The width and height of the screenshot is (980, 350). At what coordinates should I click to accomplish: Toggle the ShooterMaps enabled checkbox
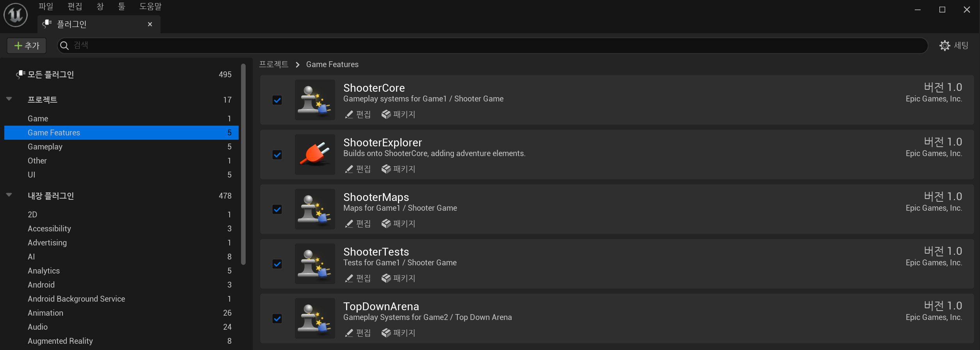click(277, 210)
